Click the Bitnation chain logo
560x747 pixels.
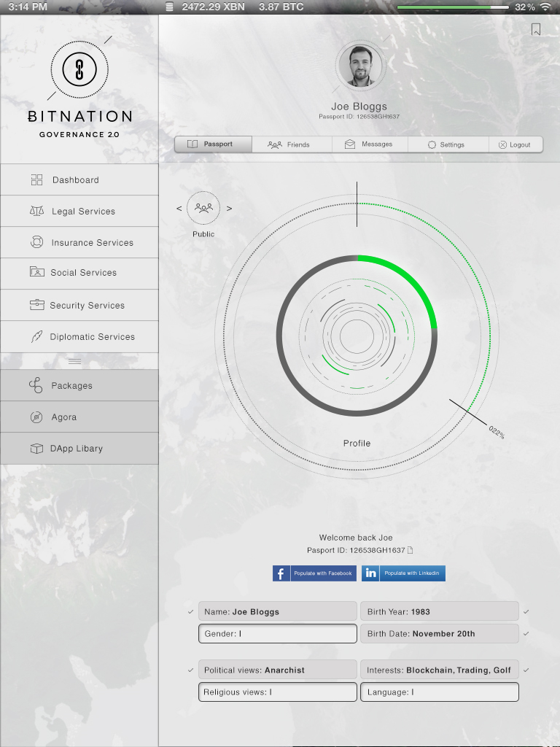[x=79, y=69]
